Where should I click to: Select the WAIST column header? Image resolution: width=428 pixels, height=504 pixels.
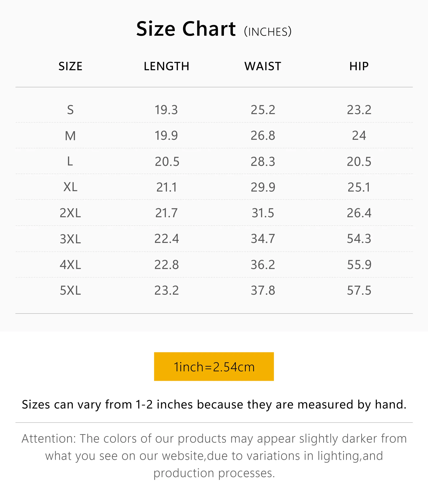pos(263,66)
